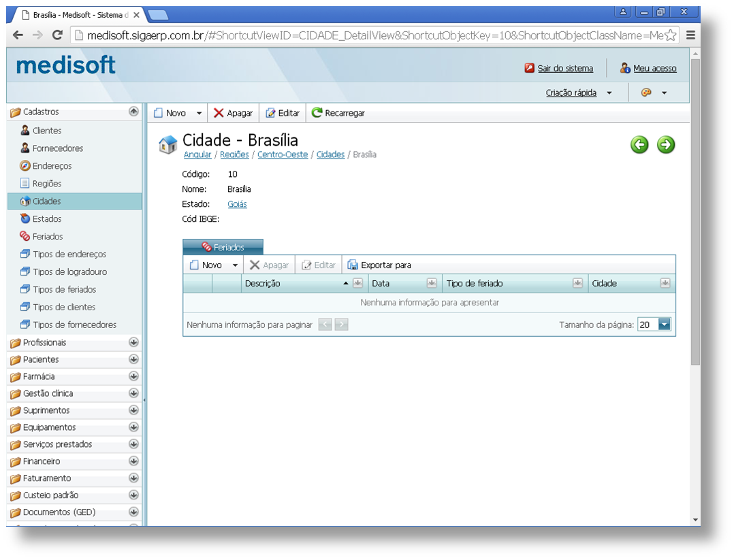
Task: Click the green previous record arrow
Action: point(639,144)
